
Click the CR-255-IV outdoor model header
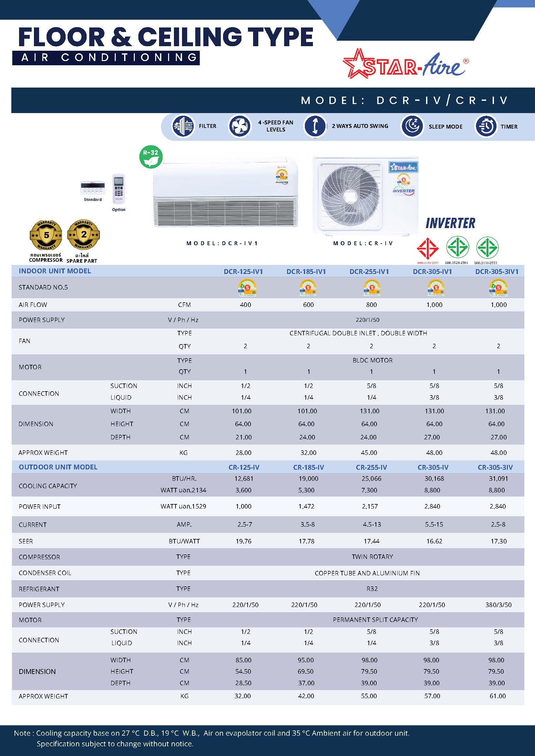coord(371,467)
